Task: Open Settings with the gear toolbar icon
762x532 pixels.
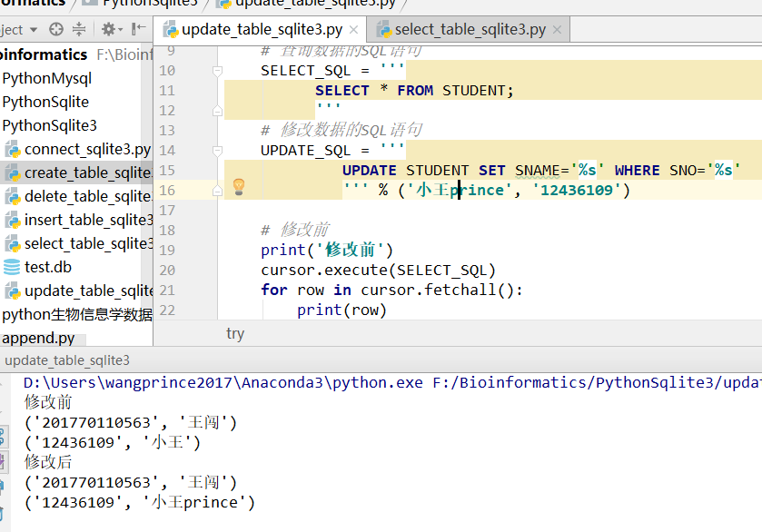Action: (107, 29)
